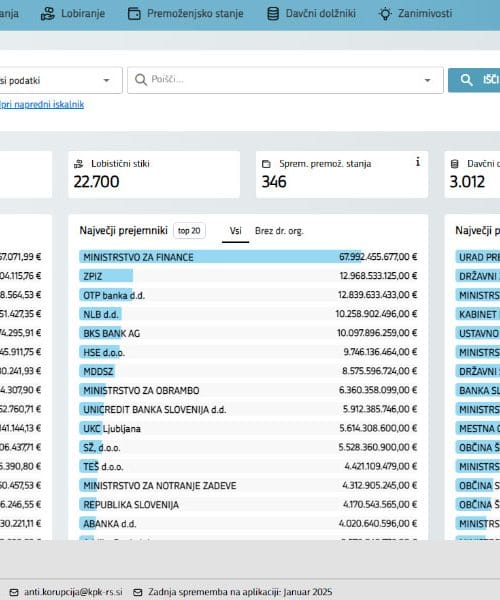Click USTAVNO row in right panel

click(x=478, y=333)
